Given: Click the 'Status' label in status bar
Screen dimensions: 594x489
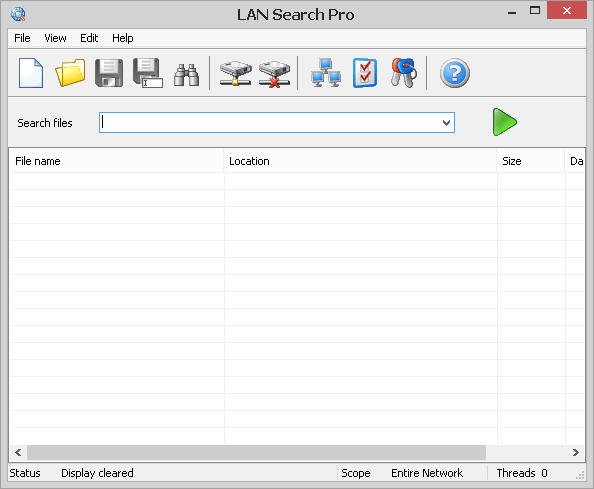Looking at the screenshot, I should [x=25, y=473].
